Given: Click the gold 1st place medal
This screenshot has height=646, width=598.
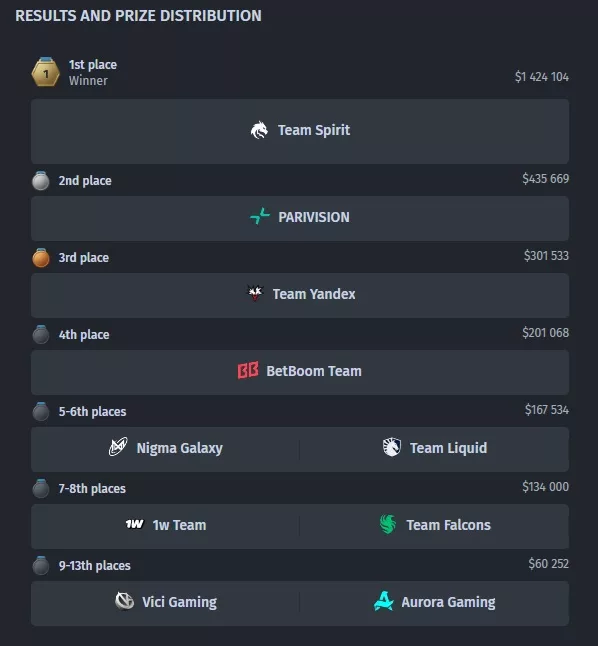Looking at the screenshot, I should [x=46, y=72].
